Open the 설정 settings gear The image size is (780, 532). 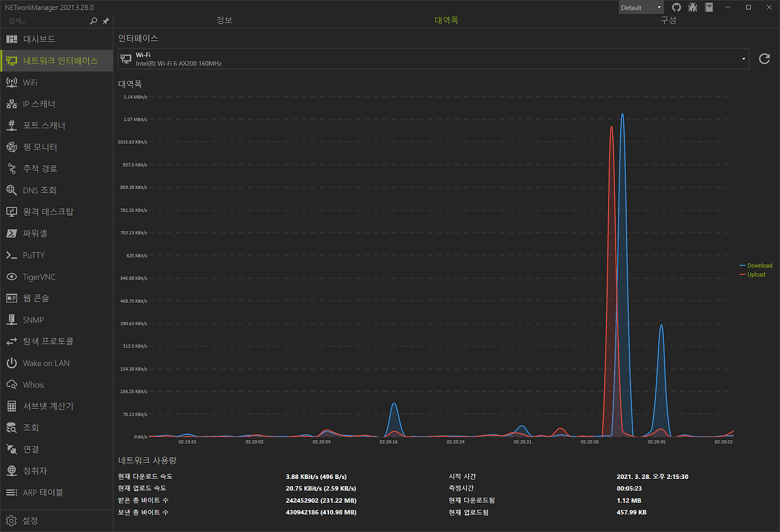pos(12,520)
